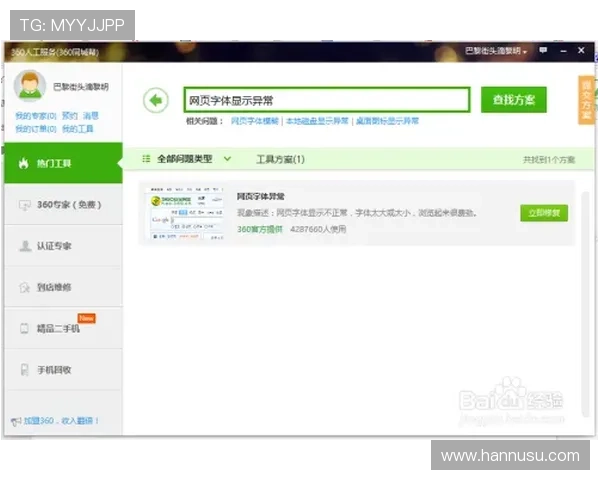Click the username 巴黎街头流浪明 beside the avatar
Viewport: 600px width, 480px height.
81,87
